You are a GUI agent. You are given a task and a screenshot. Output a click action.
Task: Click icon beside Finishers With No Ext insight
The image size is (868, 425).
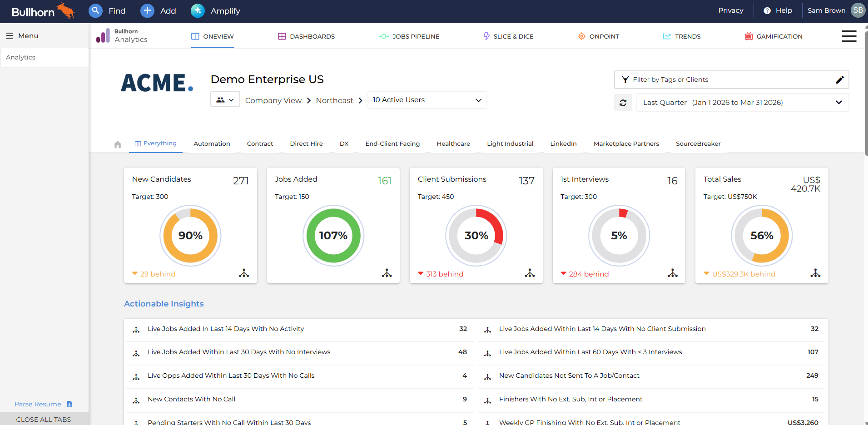(x=487, y=400)
